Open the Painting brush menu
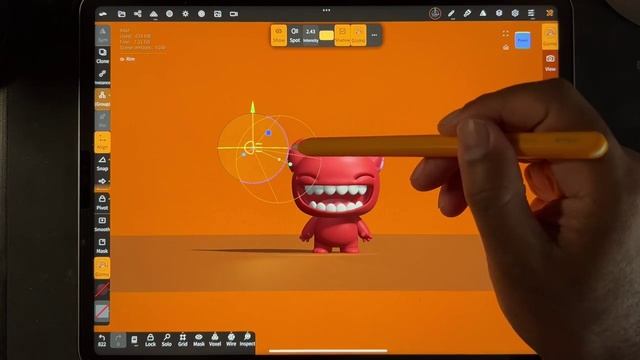 tap(467, 13)
